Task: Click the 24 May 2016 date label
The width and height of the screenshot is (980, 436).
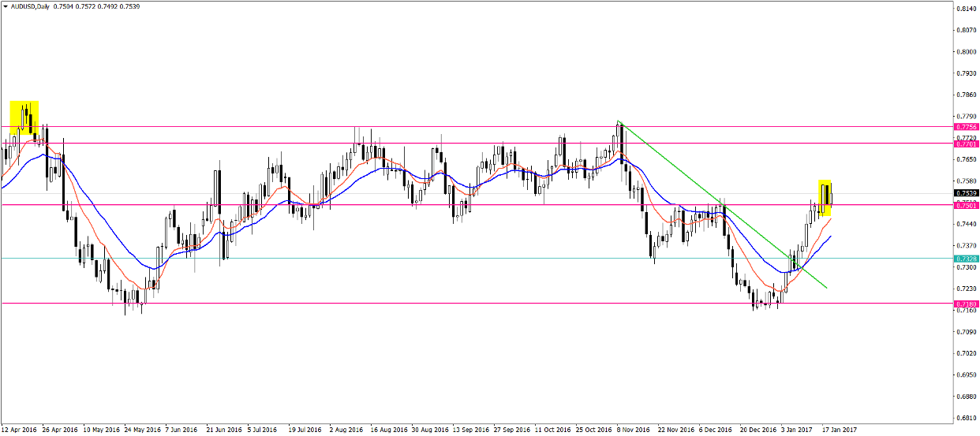Action: pyautogui.click(x=142, y=430)
